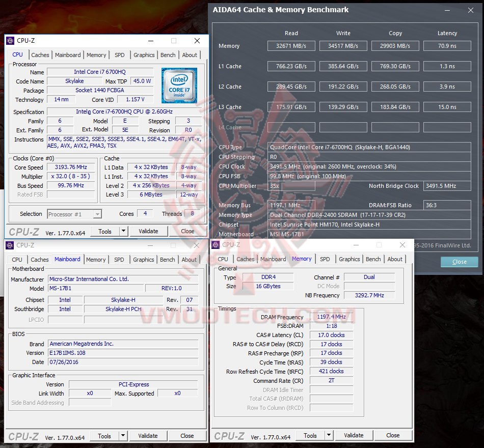The height and width of the screenshot is (448, 484).
Task: Click BIOS Date 07/26/2016
Action: coord(123,362)
